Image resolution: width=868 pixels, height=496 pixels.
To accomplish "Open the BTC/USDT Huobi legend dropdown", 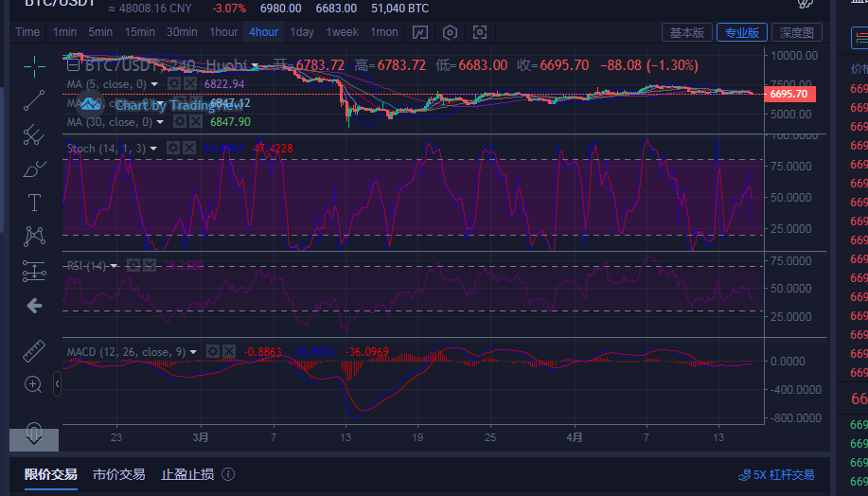I will [255, 66].
